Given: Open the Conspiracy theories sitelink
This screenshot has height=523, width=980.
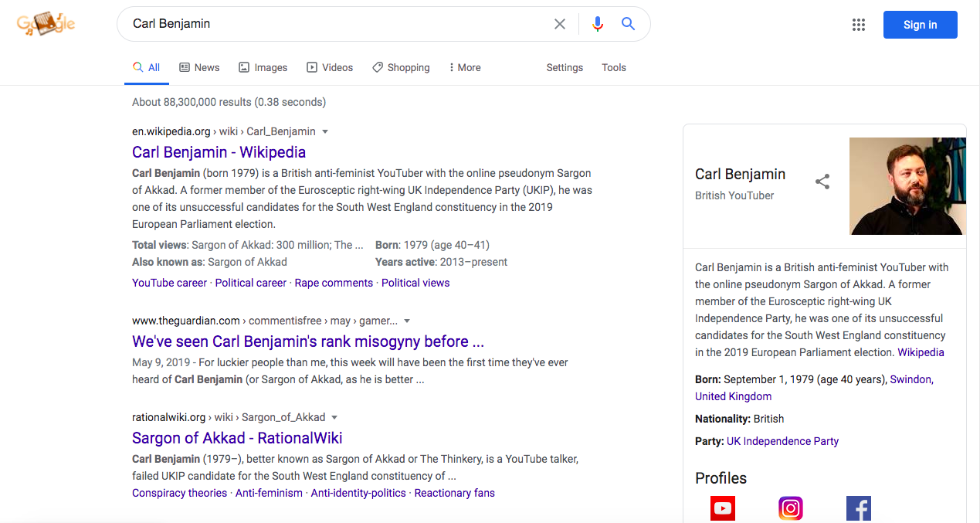Looking at the screenshot, I should (x=180, y=493).
